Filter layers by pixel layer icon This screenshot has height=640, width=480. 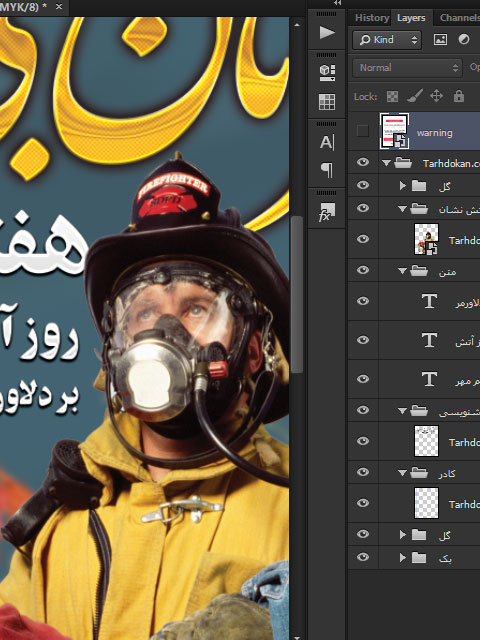(x=440, y=40)
